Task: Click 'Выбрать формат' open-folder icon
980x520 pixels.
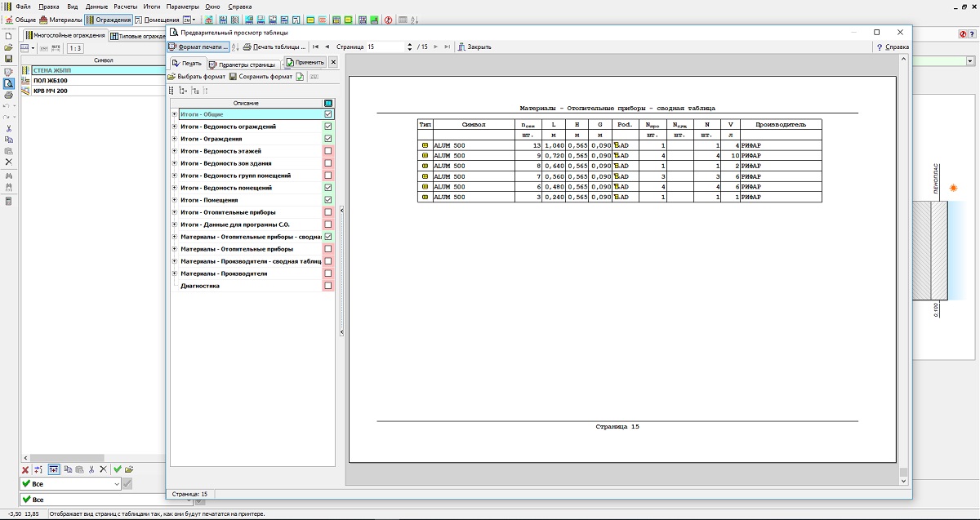Action: coord(171,77)
